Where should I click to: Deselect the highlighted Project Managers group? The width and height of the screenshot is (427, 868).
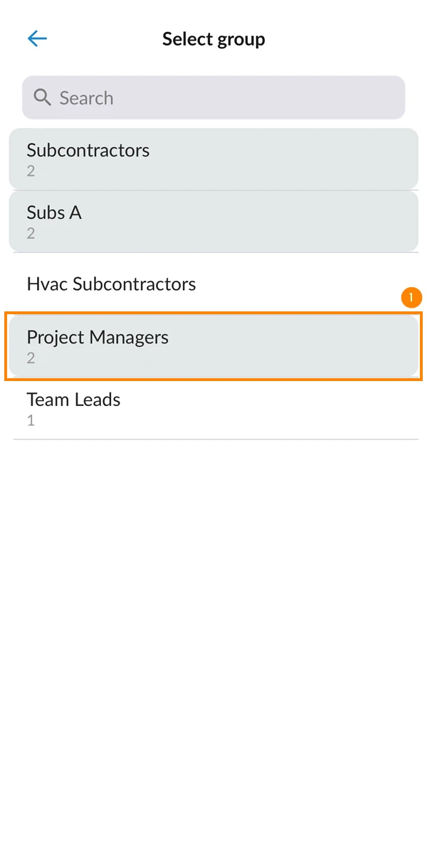[213, 346]
